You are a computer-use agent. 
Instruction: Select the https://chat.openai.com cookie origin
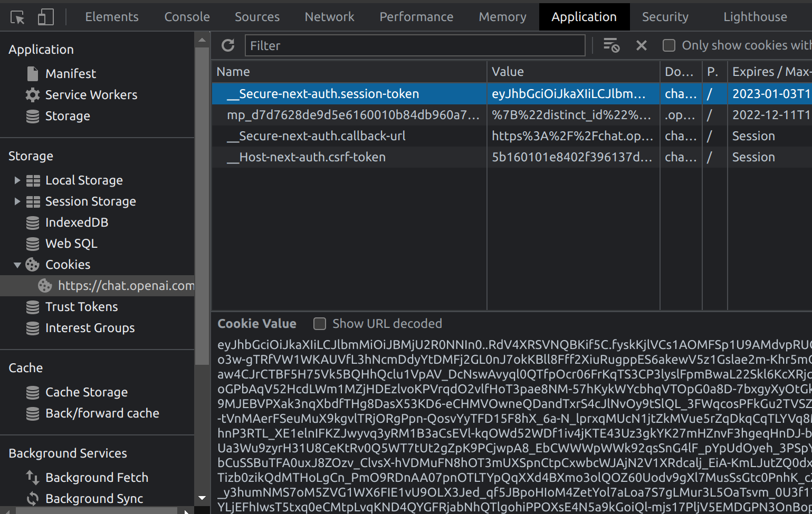[126, 286]
